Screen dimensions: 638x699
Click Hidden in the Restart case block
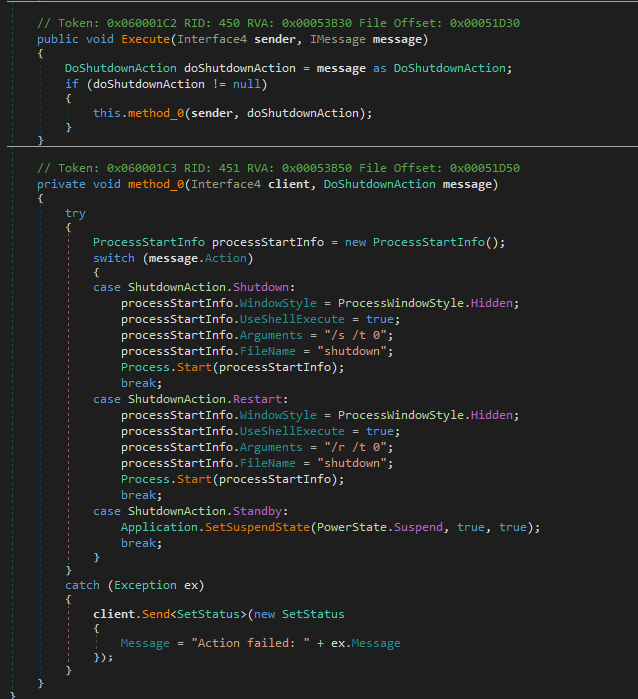(x=492, y=415)
